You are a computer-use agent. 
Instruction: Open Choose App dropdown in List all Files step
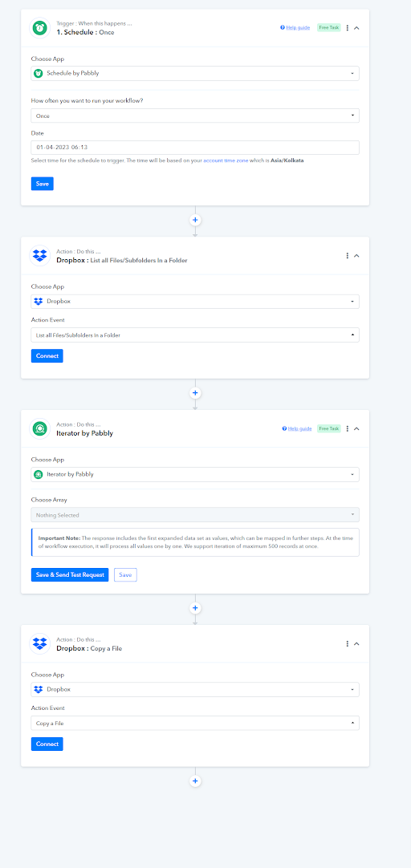tap(195, 302)
